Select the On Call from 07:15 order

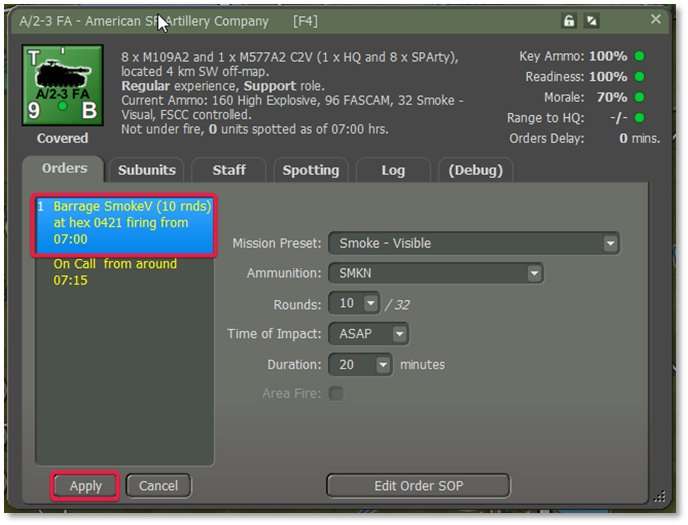click(x=115, y=272)
